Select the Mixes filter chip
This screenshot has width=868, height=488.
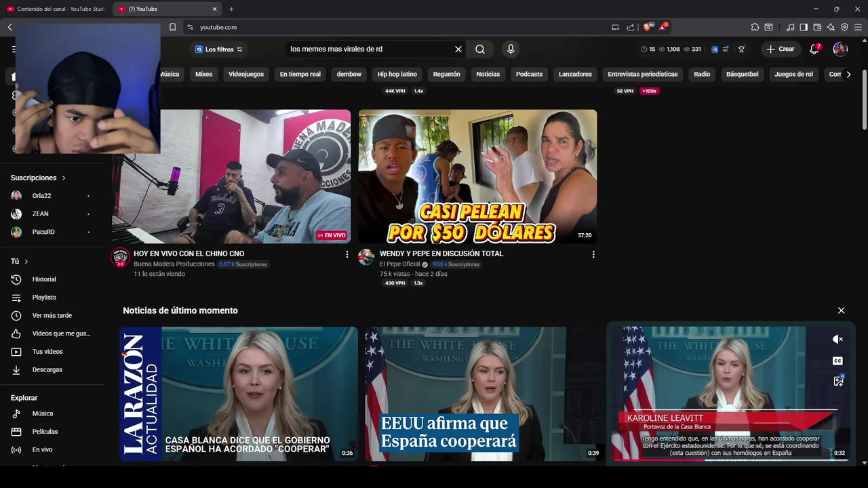click(204, 75)
